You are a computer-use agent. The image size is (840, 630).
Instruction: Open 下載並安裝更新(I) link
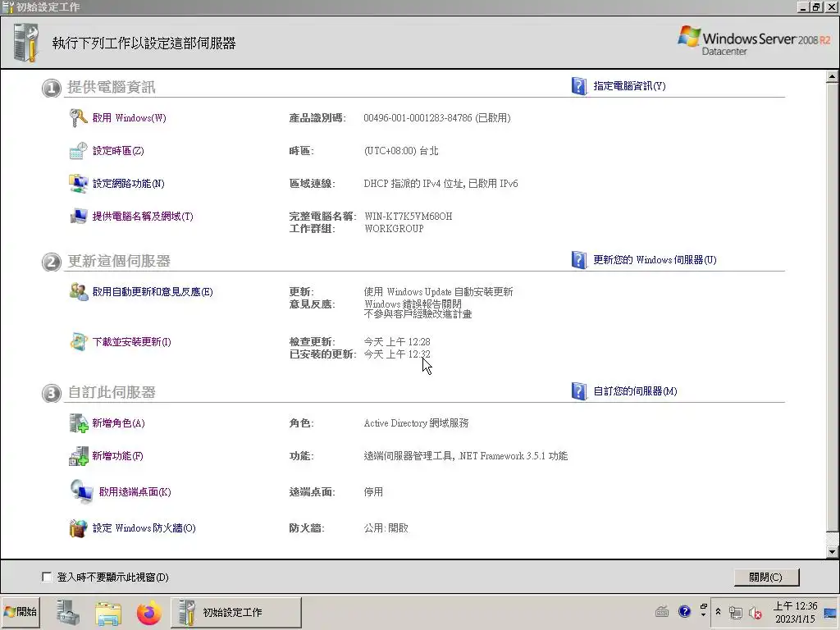[132, 342]
